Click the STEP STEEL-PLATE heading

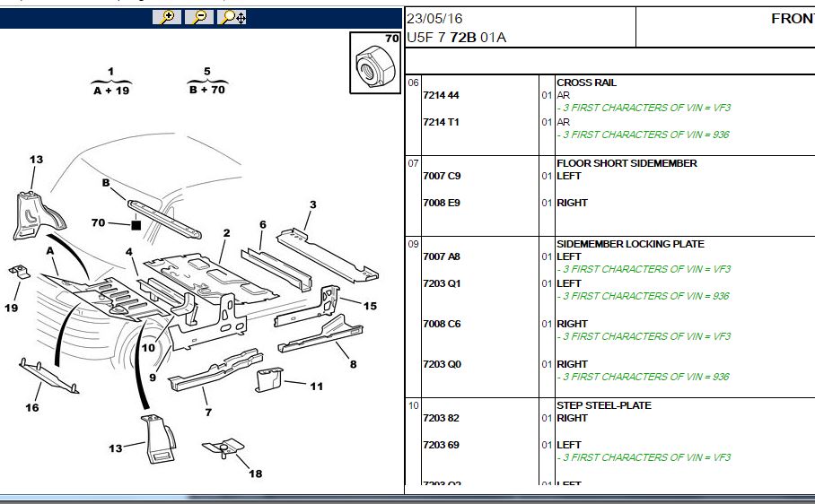604,404
